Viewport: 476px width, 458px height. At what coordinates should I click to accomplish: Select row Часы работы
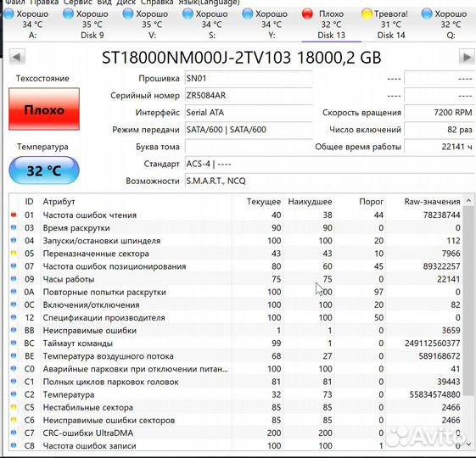tap(236, 279)
